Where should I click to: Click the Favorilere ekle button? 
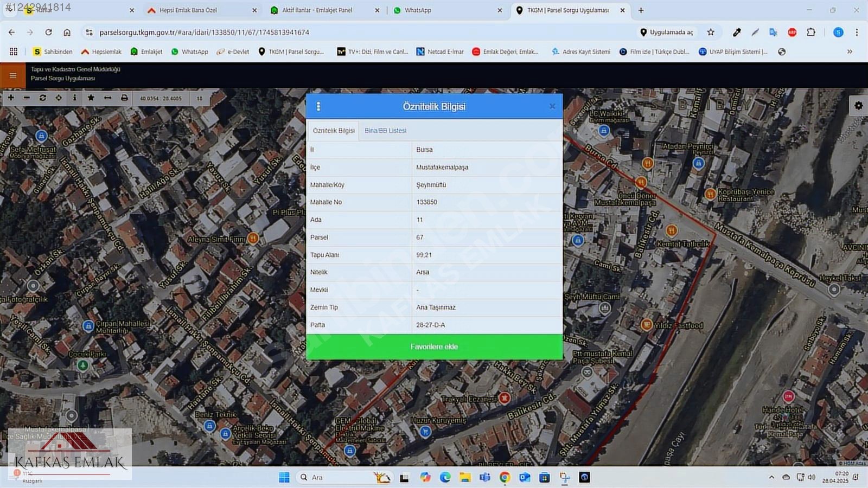(x=434, y=346)
